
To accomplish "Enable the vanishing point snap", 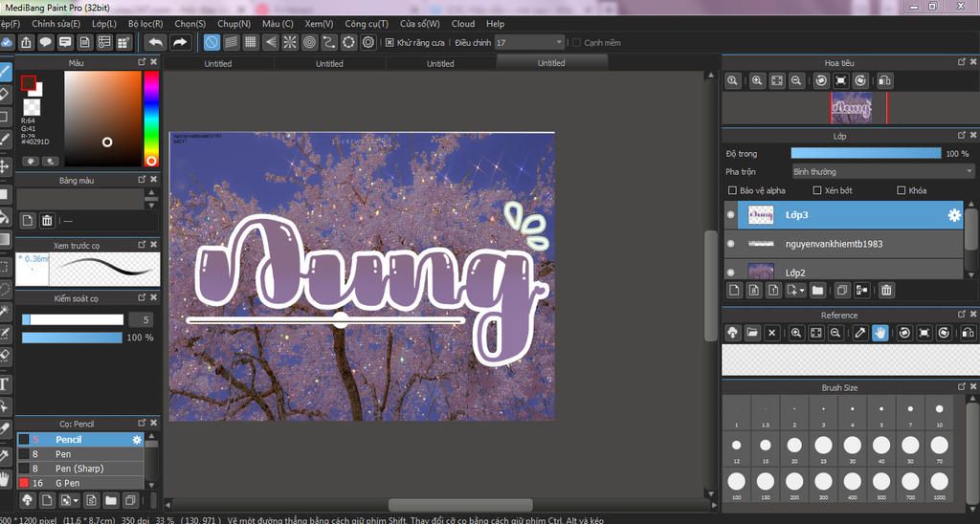I will pos(270,42).
